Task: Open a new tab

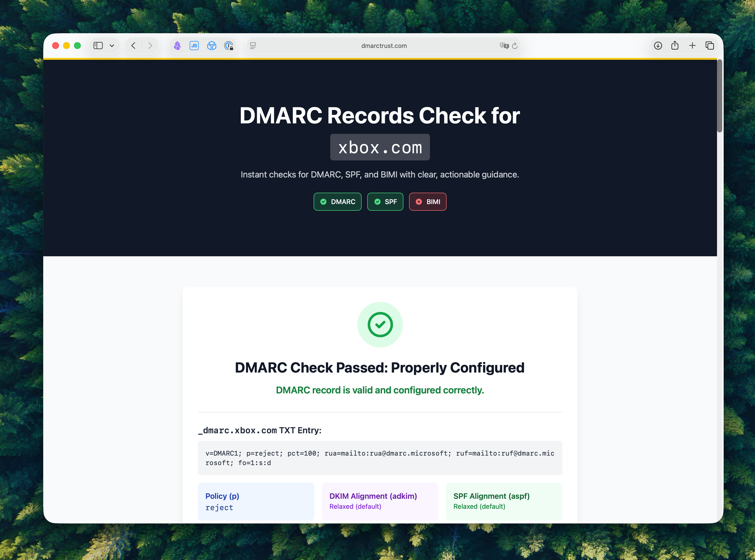Action: click(693, 45)
